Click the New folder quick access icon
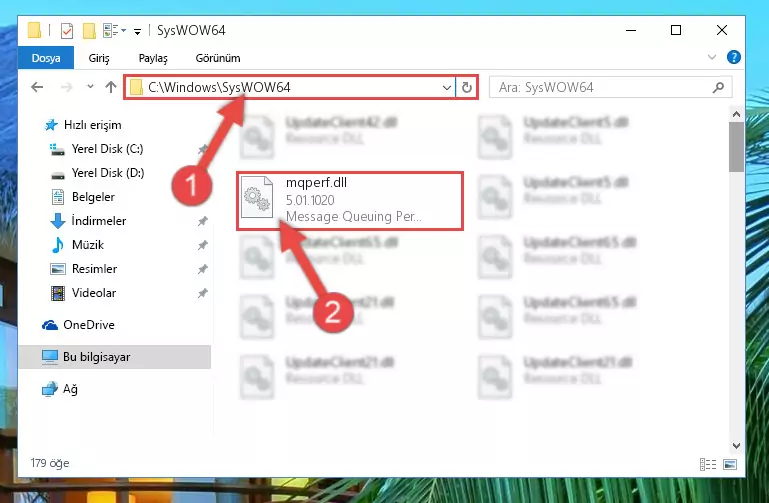Image resolution: width=769 pixels, height=503 pixels. pyautogui.click(x=89, y=30)
